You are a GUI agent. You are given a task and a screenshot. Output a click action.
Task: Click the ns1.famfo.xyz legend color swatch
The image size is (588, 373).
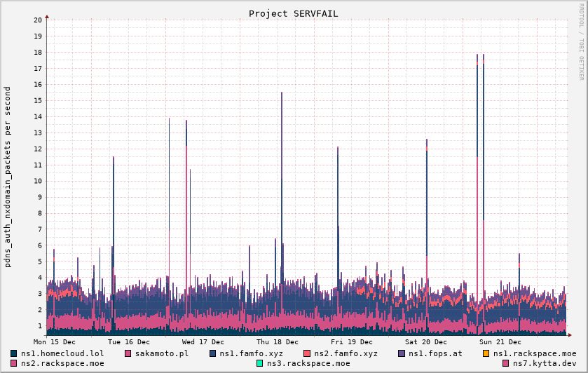[212, 353]
